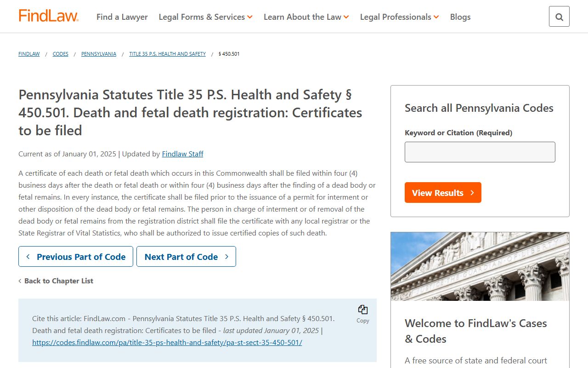Screen dimensions: 588x368
Task: Focus the Keyword or Citation field
Action: point(480,152)
